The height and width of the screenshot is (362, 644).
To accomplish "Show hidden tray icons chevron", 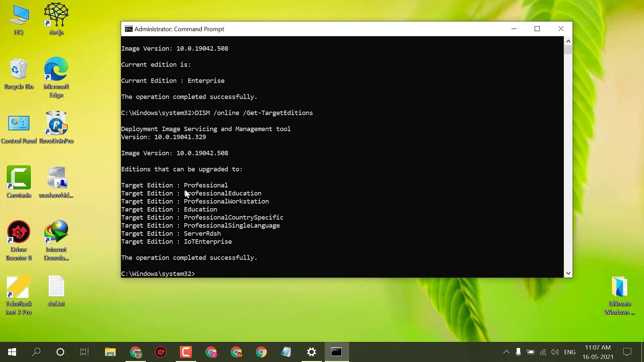I will pos(506,352).
